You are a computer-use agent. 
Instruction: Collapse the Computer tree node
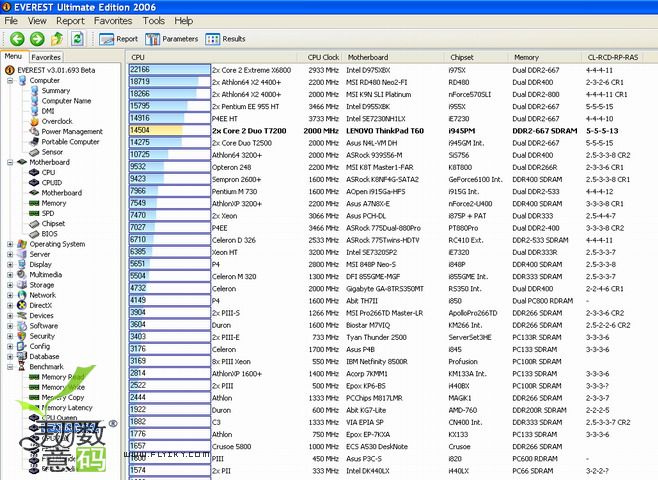(x=10, y=81)
